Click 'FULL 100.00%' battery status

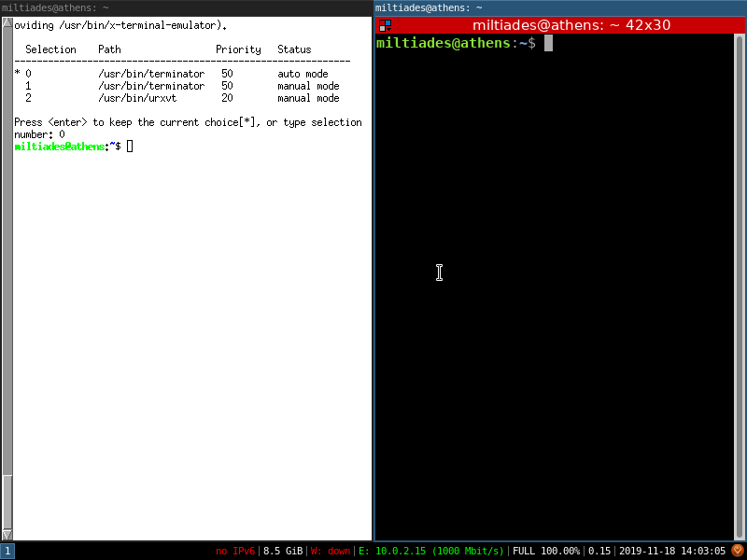pyautogui.click(x=546, y=551)
